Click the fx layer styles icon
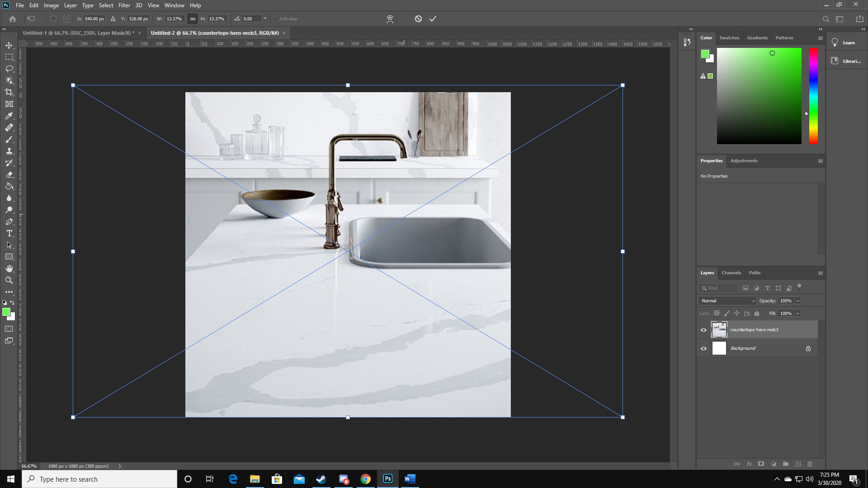Viewport: 868px width, 488px height. 749,464
